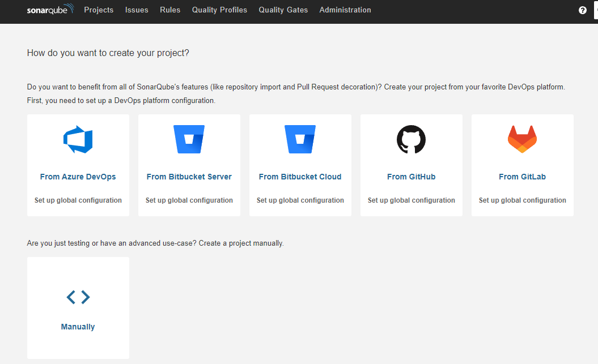Open the Projects menu

99,10
